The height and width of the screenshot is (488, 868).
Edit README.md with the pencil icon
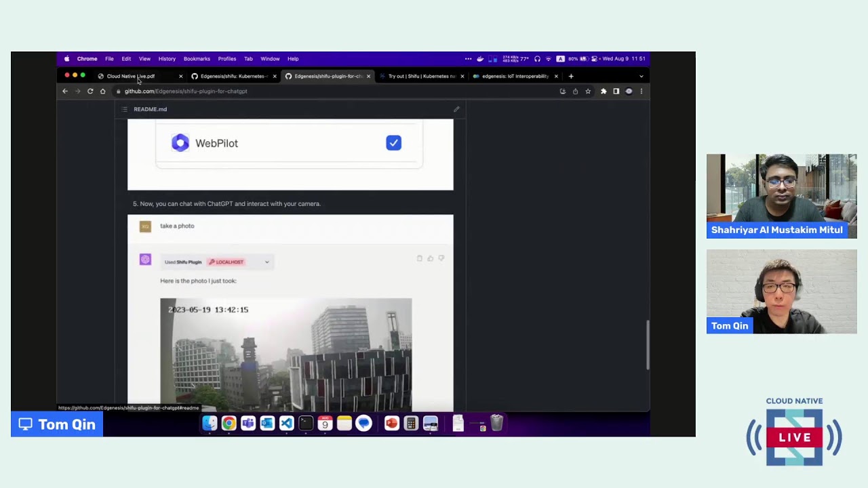456,109
